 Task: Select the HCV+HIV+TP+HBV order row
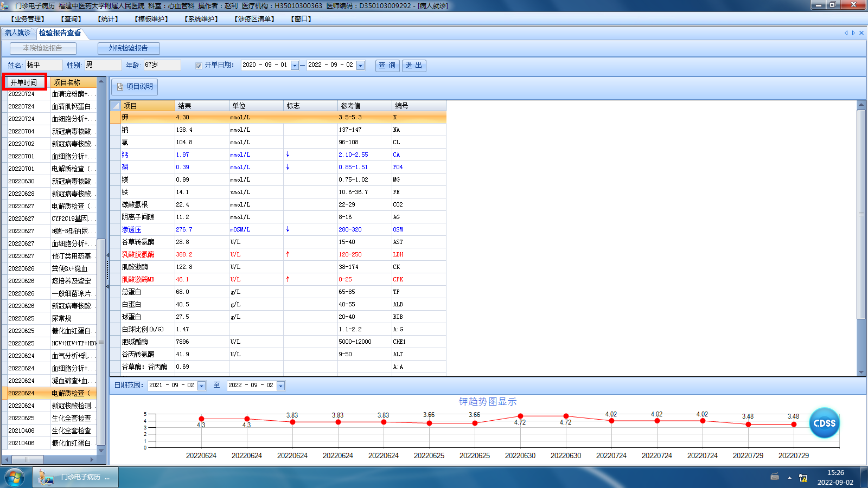coord(50,344)
